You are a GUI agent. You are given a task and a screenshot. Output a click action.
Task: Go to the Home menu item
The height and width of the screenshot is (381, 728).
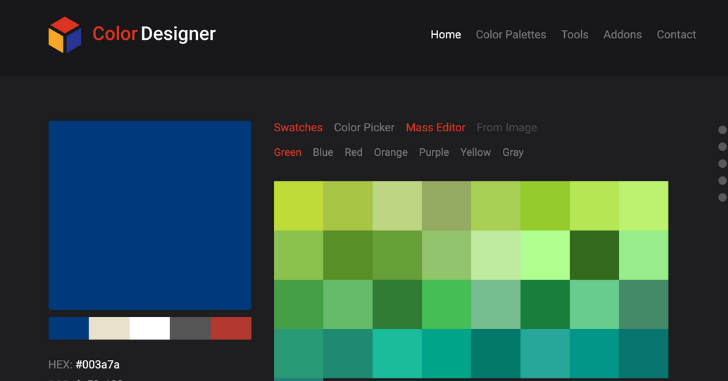click(446, 35)
